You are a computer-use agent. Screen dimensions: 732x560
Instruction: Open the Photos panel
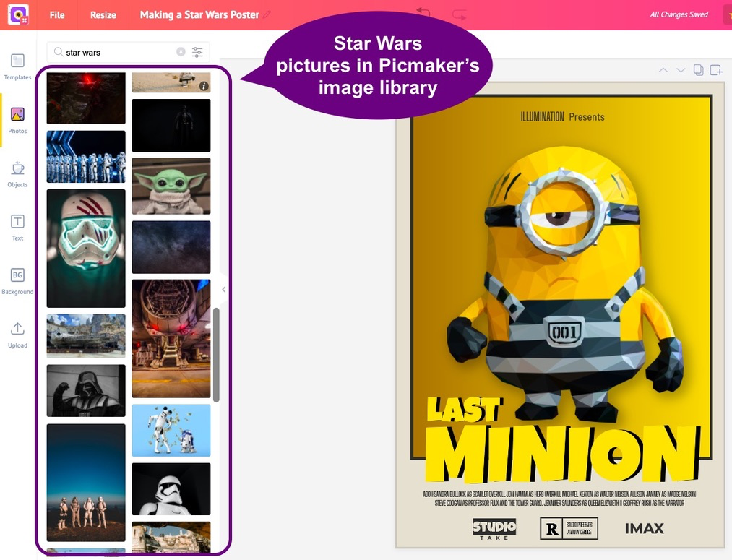click(17, 121)
